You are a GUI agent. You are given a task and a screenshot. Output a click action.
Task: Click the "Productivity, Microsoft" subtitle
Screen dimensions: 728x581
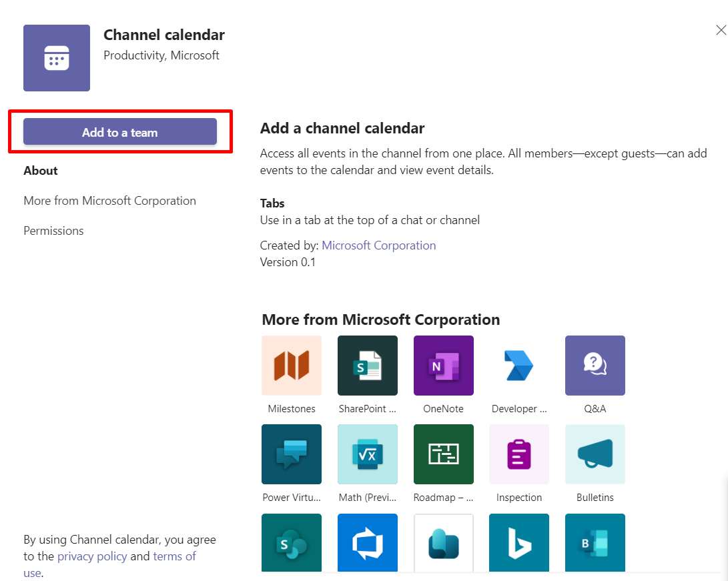[x=161, y=55]
